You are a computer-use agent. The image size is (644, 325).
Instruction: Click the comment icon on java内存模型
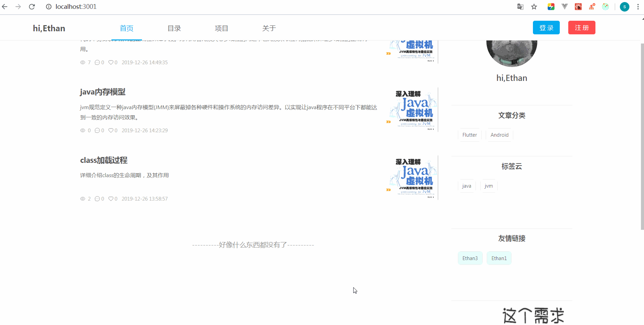[x=97, y=131]
